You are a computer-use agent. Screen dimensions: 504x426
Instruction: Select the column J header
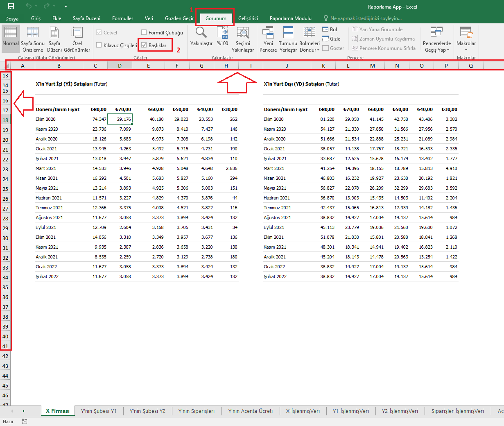287,66
